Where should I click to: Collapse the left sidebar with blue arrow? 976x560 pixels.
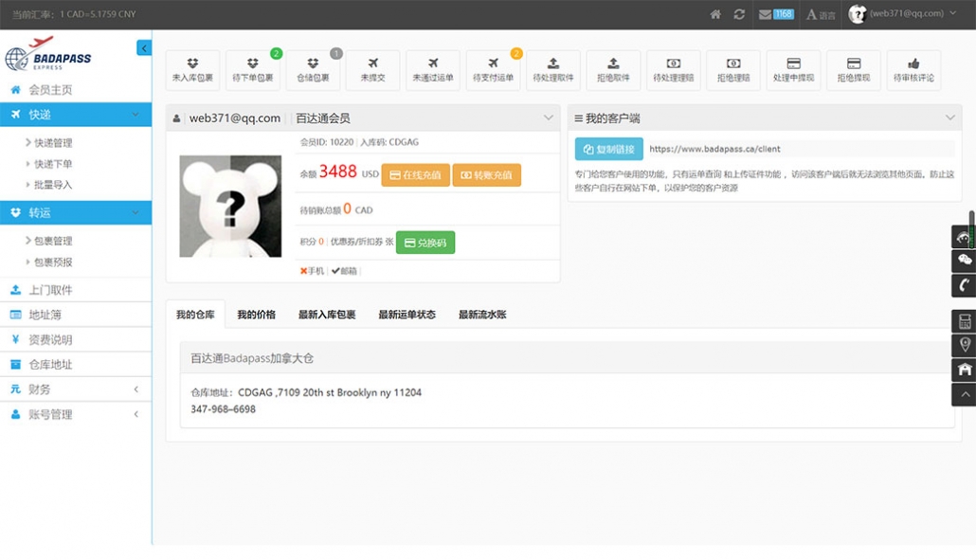tap(144, 48)
